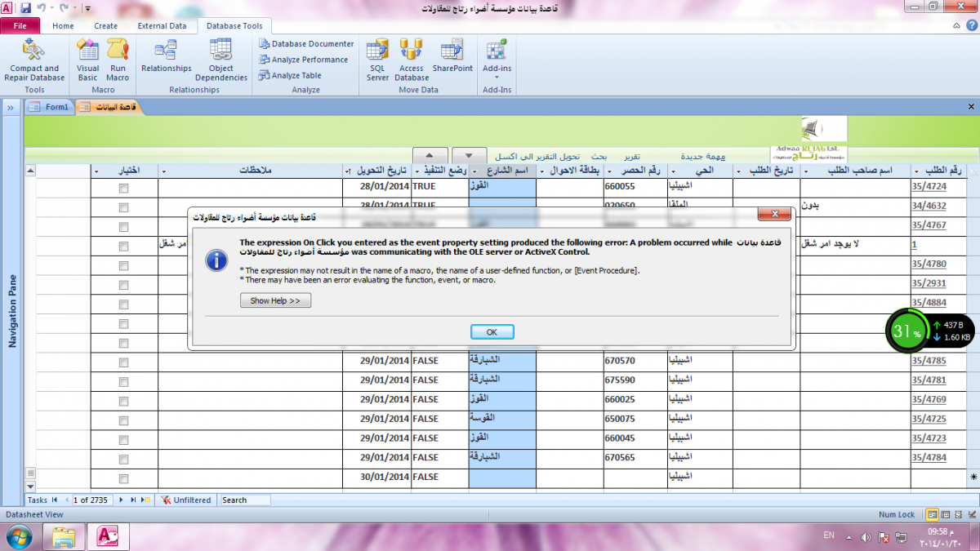The height and width of the screenshot is (551, 980).
Task: Tick the checkbox in row 35/4767
Action: [124, 226]
